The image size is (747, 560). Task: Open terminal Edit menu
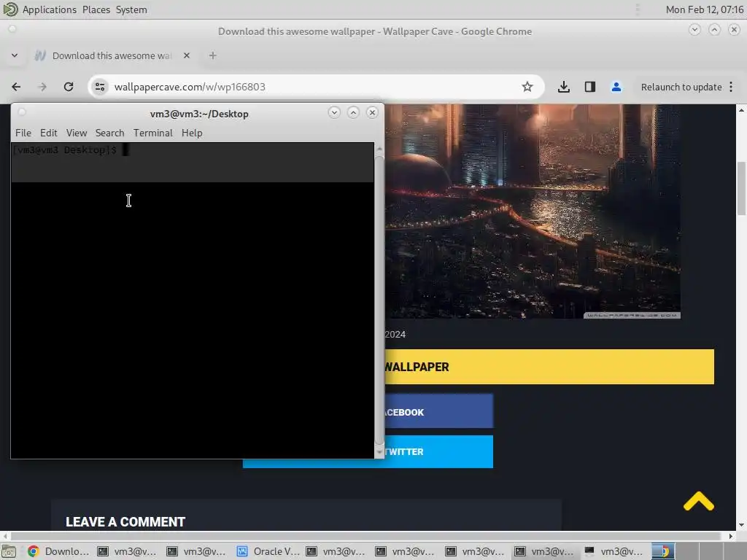coord(49,133)
